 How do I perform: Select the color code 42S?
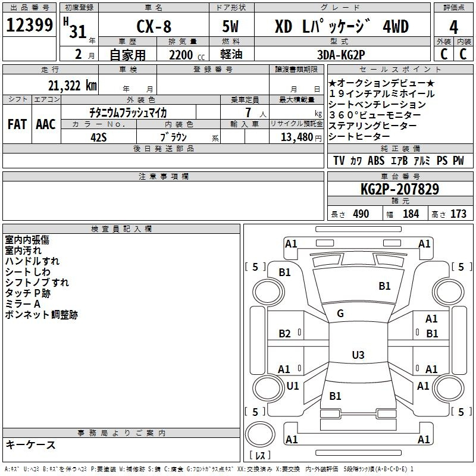[x=98, y=136]
